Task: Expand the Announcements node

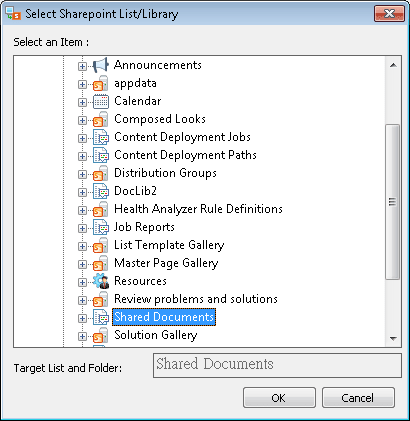Action: pyautogui.click(x=82, y=66)
